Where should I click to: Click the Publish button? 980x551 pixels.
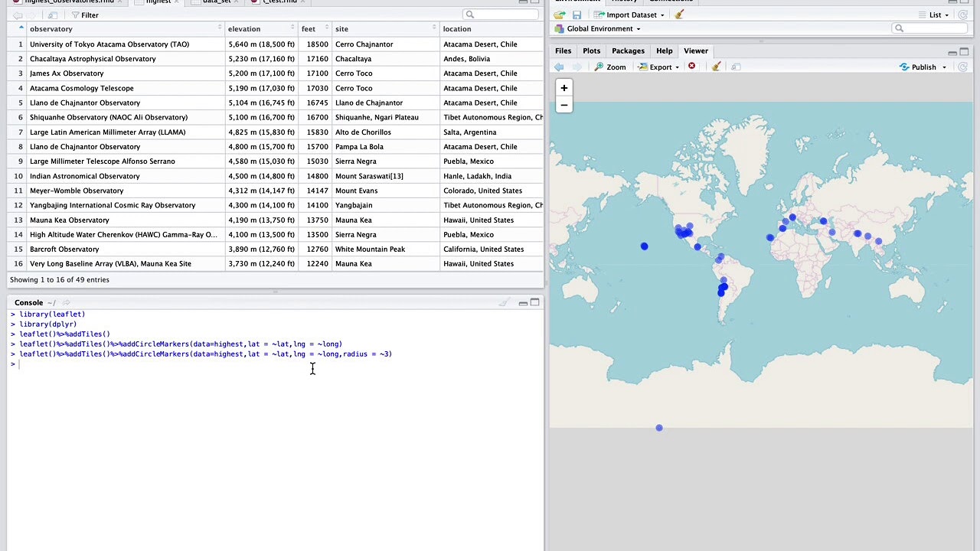(917, 67)
